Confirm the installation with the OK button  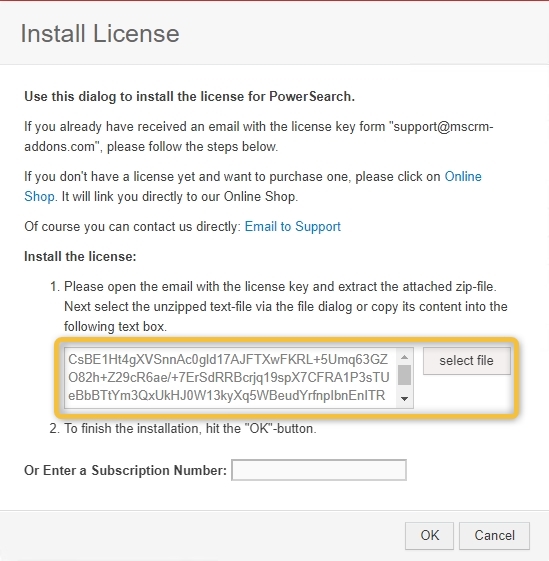coord(429,536)
